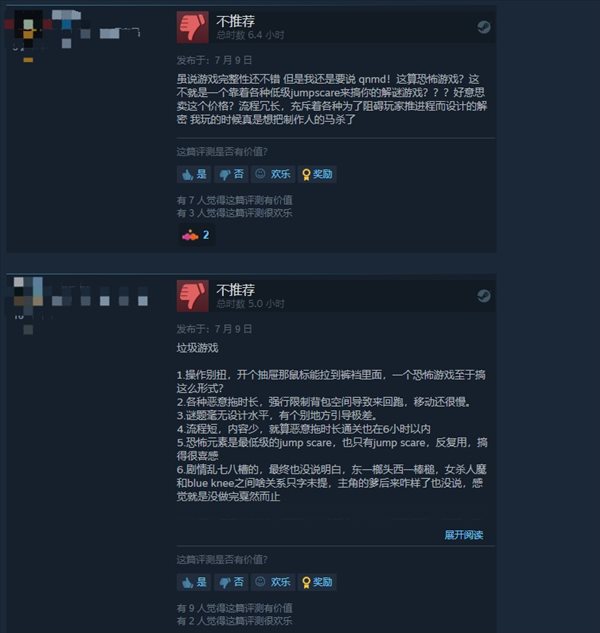Screen dimensions: 600x633
Task: Vote 否 (no) on the second review
Action: [231, 582]
